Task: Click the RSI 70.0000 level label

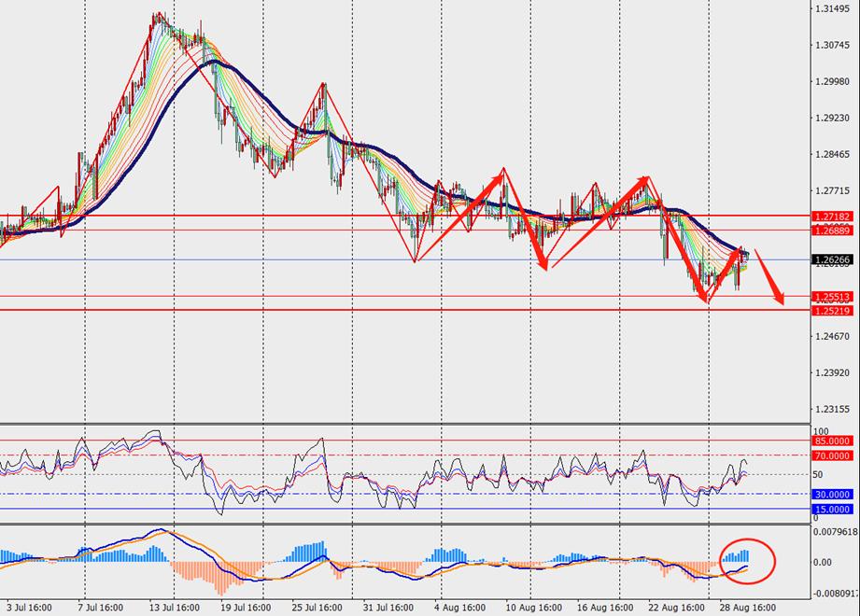Action: 833,455
